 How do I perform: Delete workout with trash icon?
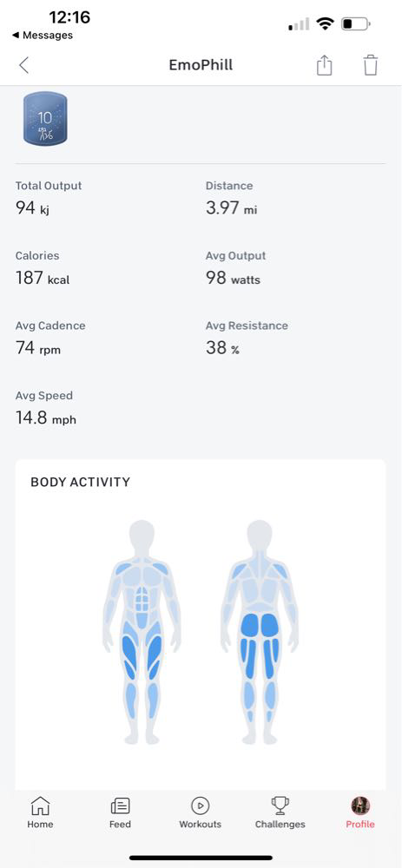click(371, 65)
